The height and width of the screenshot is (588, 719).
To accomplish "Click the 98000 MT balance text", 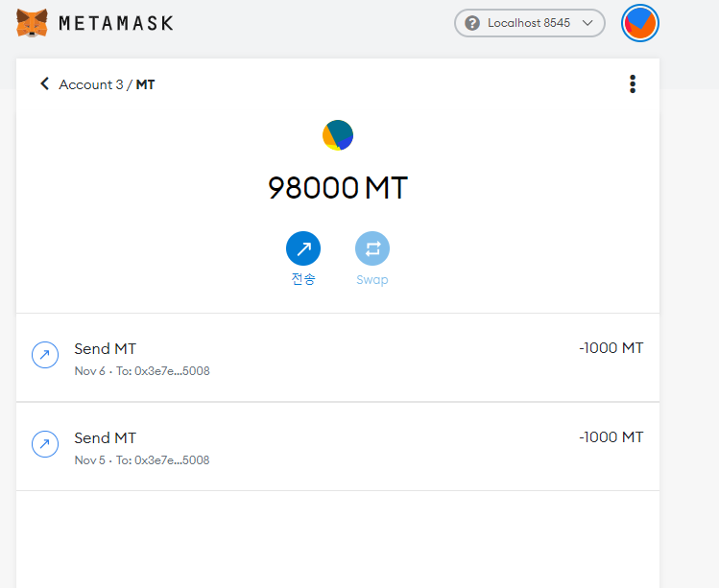I will (x=338, y=188).
